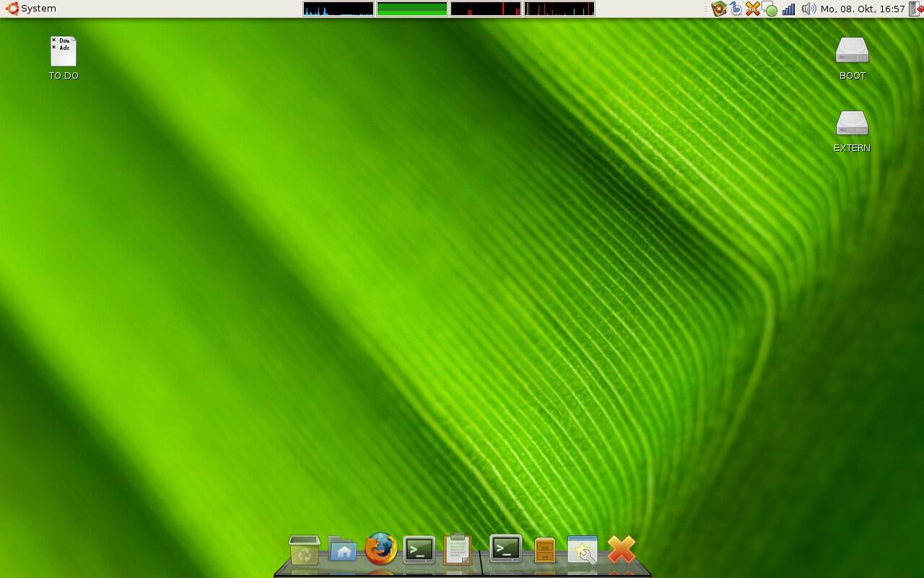
Task: Click the blue swirl tray icon
Action: (736, 9)
